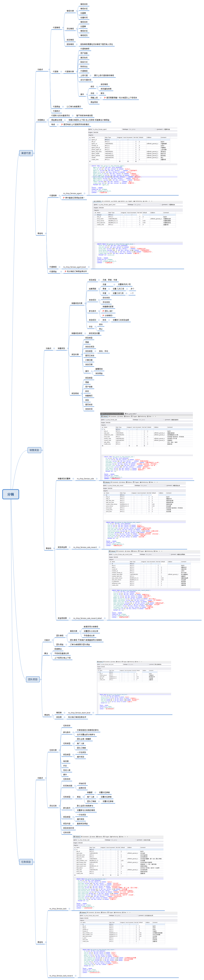Screen dimensions: 204x980
Task: Click the red flag beside 是否考虑 让代理商预存货款模式
Action: pos(62,124)
